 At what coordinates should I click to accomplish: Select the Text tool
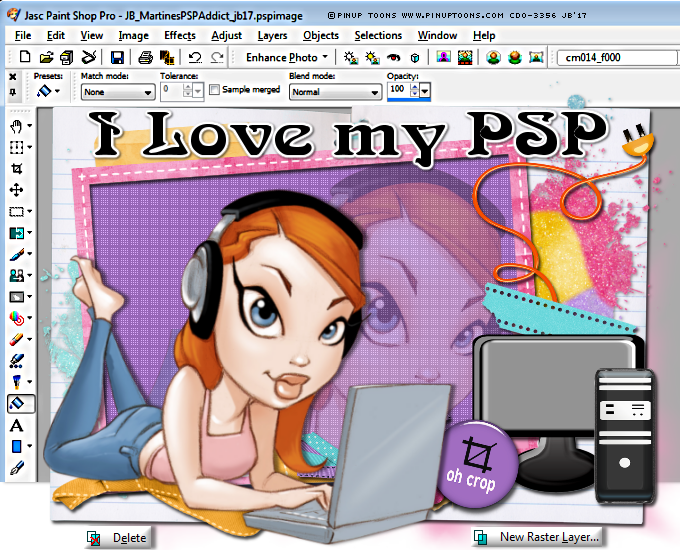17,425
